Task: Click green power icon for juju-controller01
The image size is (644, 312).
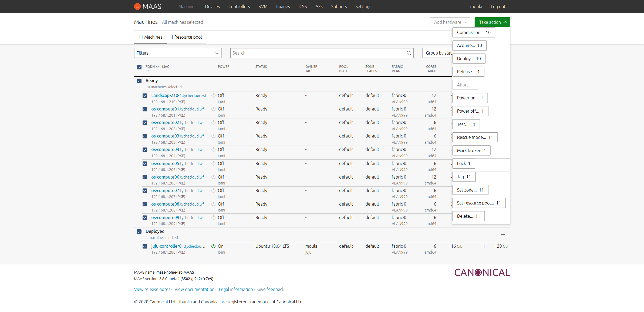Action: click(x=213, y=246)
